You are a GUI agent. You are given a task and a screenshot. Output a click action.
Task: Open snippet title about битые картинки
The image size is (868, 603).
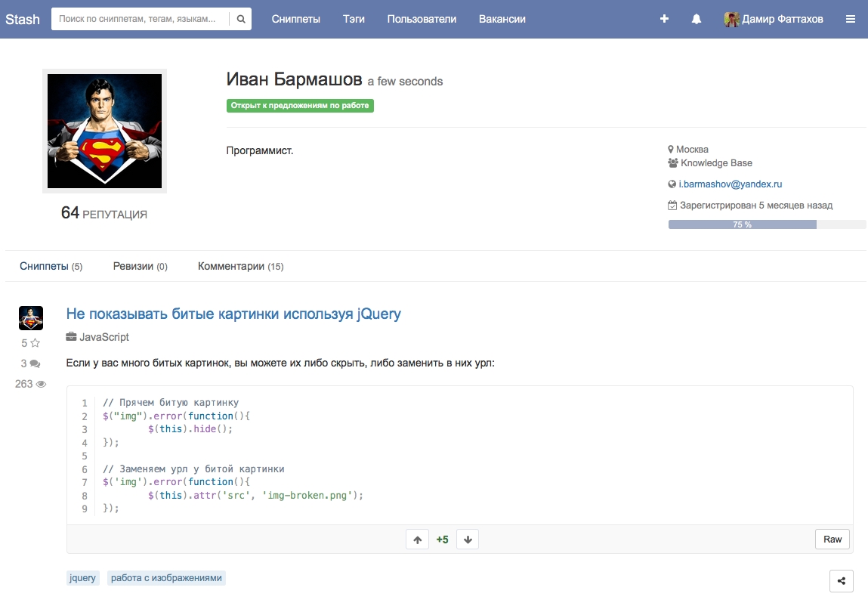233,314
